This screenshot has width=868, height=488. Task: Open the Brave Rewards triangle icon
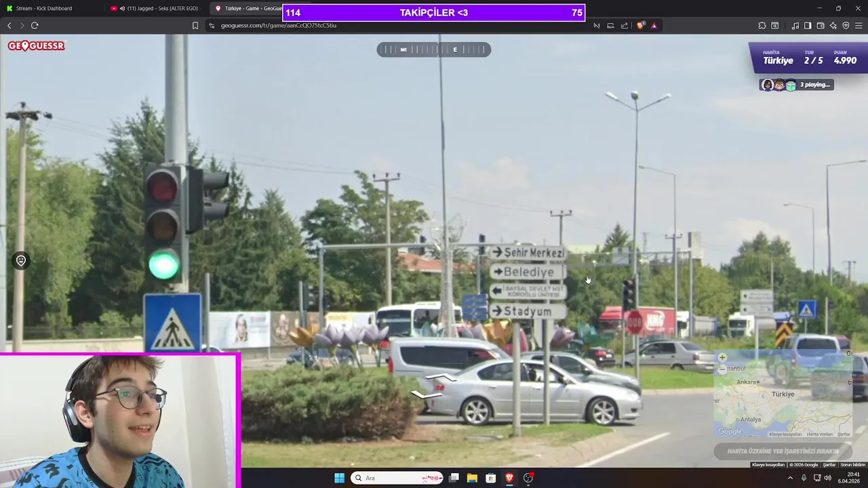coord(654,25)
